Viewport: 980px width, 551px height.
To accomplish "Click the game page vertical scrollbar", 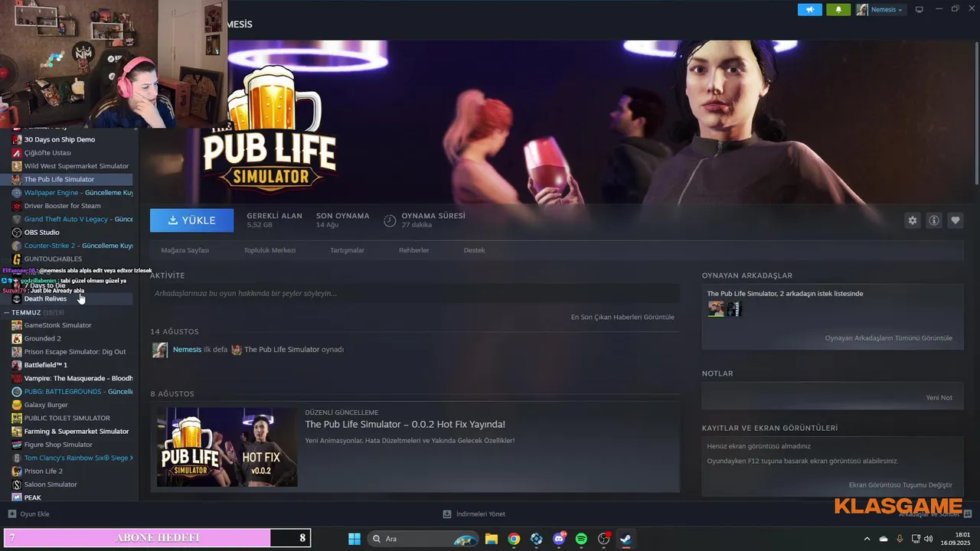I will click(x=976, y=112).
